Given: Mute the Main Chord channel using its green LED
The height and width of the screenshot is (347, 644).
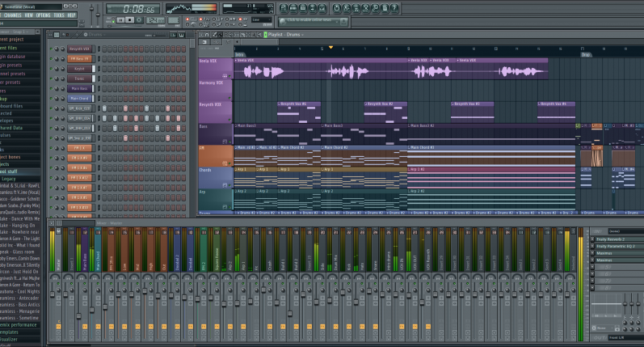Looking at the screenshot, I should coord(51,98).
